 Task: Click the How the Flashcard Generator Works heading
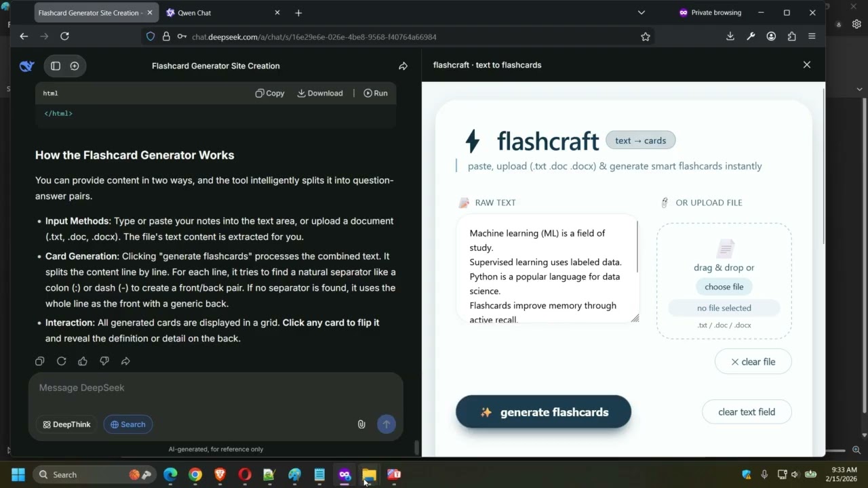(x=135, y=155)
